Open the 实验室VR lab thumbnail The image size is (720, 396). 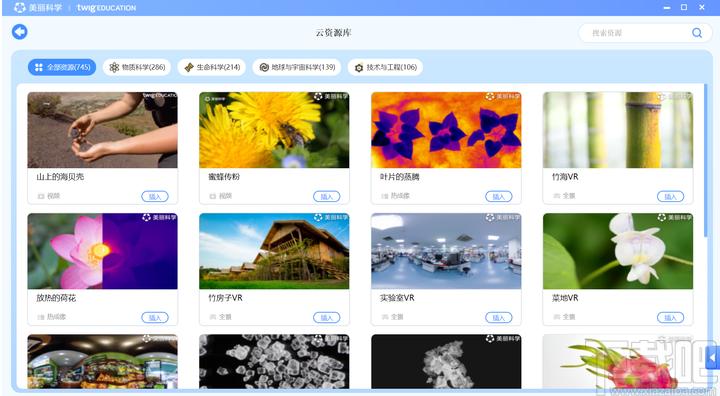(446, 251)
